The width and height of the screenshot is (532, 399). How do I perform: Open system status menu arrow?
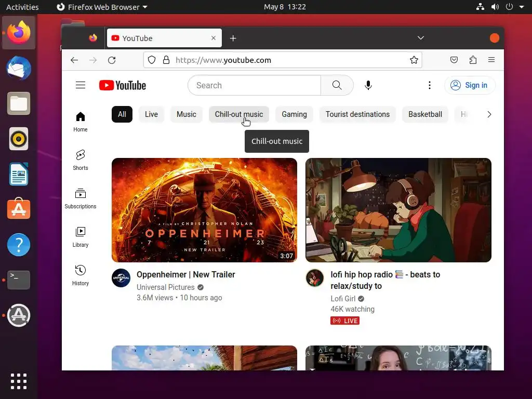pos(522,7)
